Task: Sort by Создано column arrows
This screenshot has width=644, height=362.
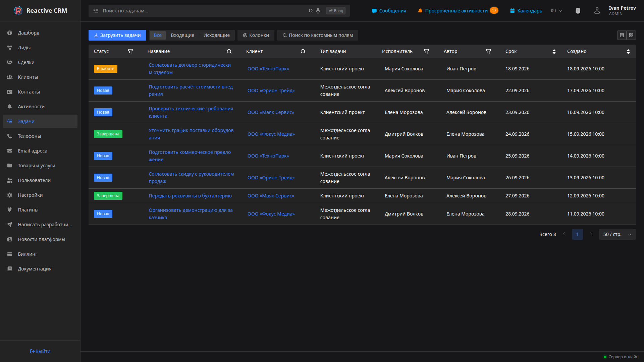Action: [628, 51]
